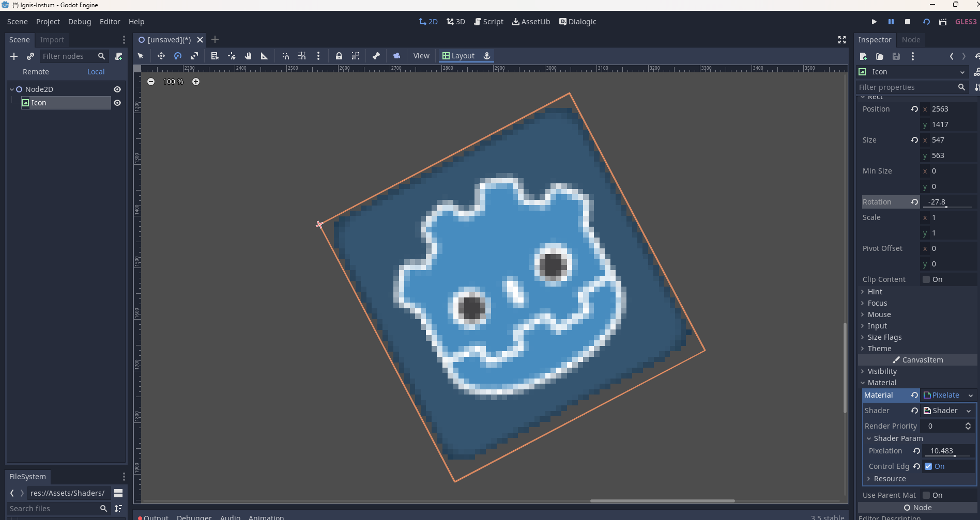The height and width of the screenshot is (520, 980).
Task: Toggle grid snapping icon
Action: (302, 56)
